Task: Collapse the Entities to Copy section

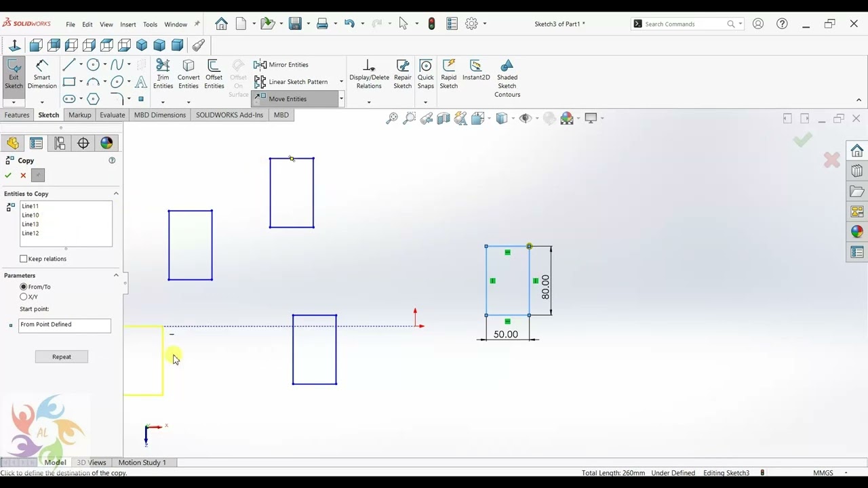Action: tap(116, 194)
